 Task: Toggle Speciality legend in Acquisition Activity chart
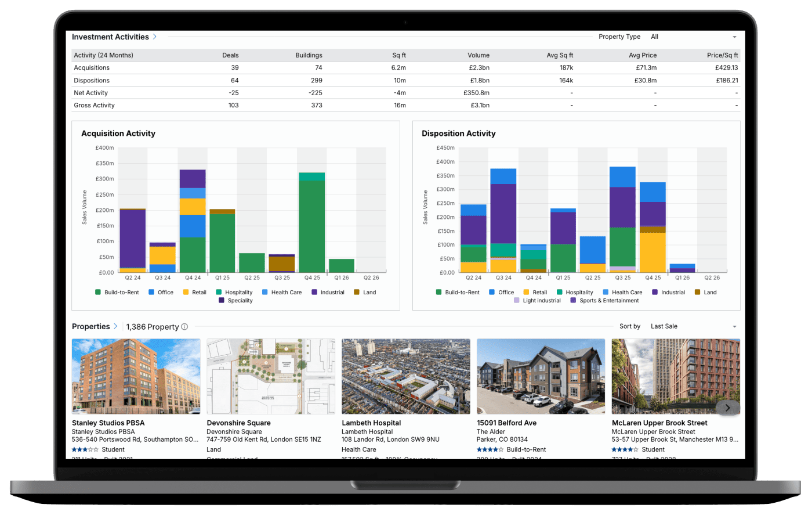point(235,301)
